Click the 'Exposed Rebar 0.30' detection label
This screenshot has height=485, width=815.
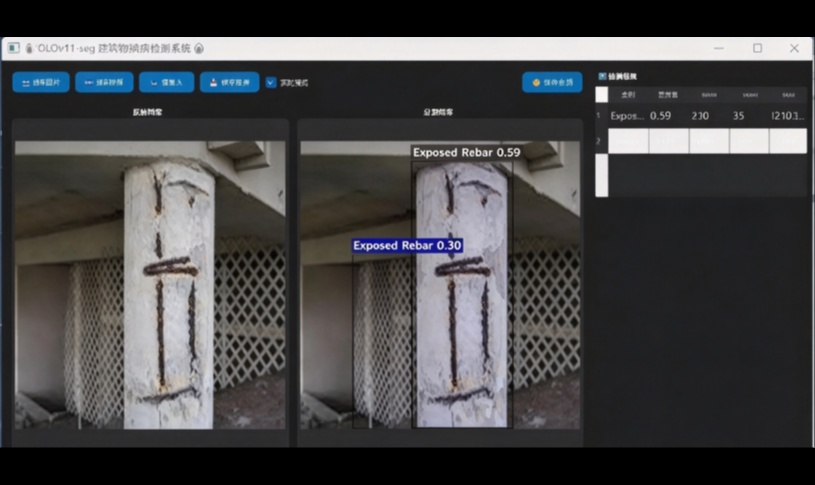(407, 245)
